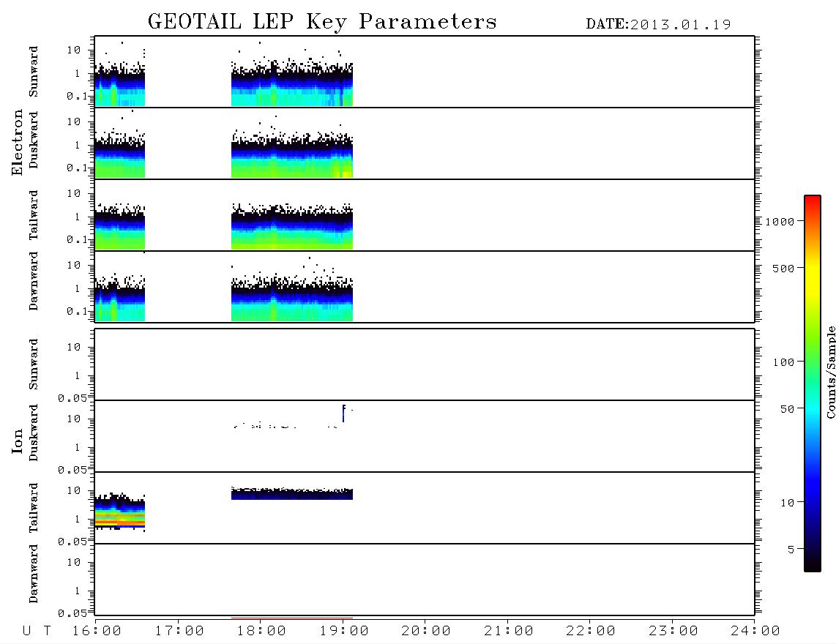Click the Counts/Sample colorbar title
The height and width of the screenshot is (644, 836).
[x=830, y=372]
